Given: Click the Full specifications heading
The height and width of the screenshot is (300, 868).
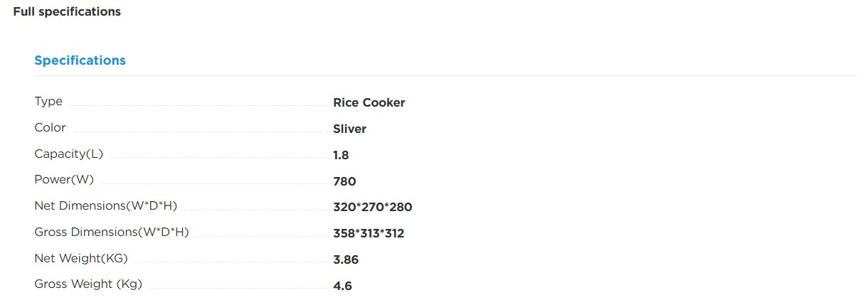Looking at the screenshot, I should (67, 12).
